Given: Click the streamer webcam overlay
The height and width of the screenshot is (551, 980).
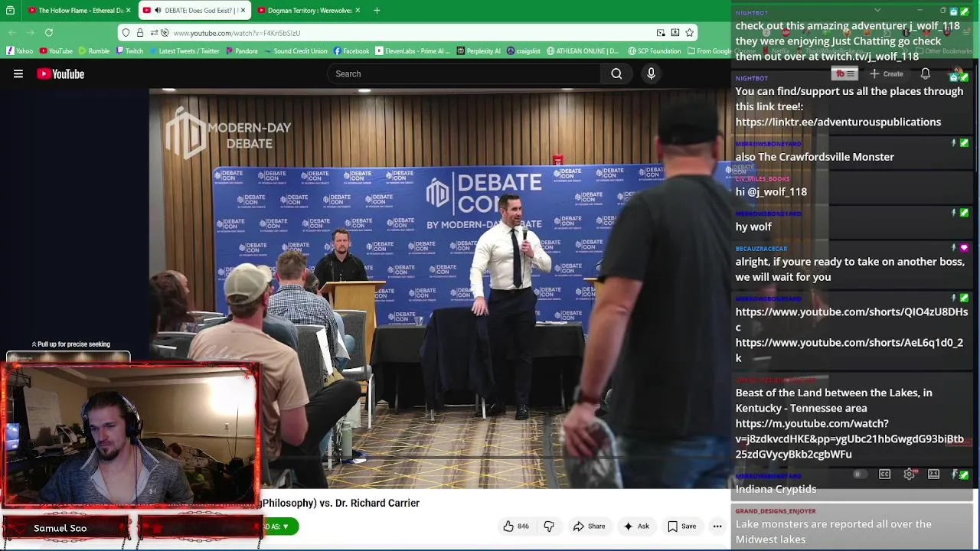Looking at the screenshot, I should (130, 436).
